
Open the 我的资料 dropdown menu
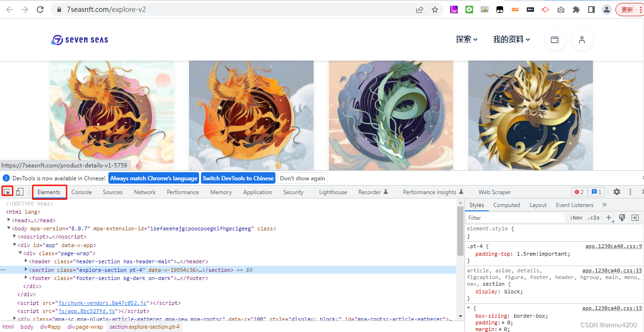pyautogui.click(x=511, y=40)
